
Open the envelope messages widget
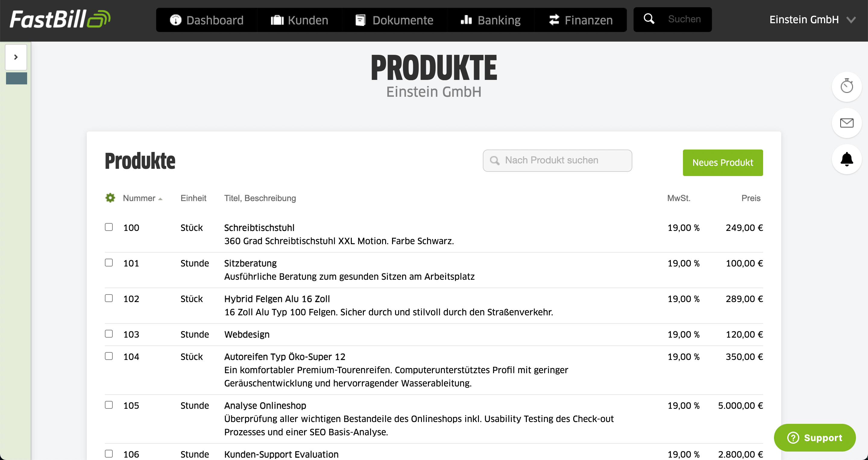coord(846,123)
